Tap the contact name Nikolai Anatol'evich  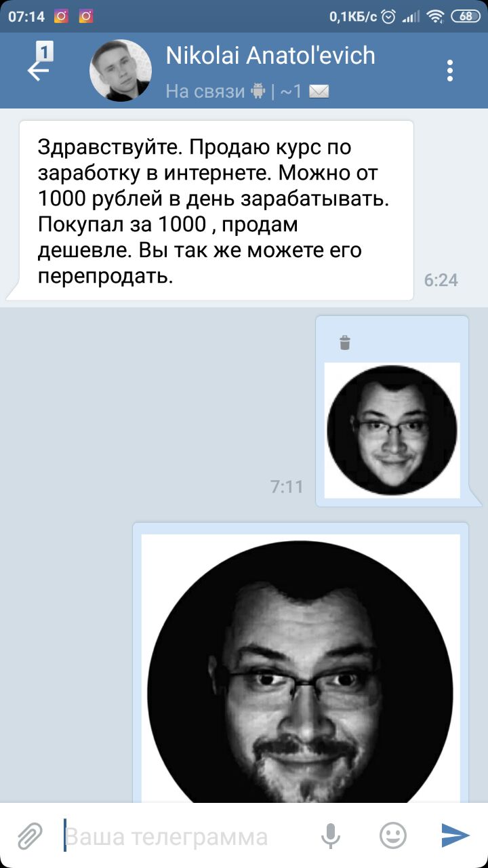(x=270, y=56)
